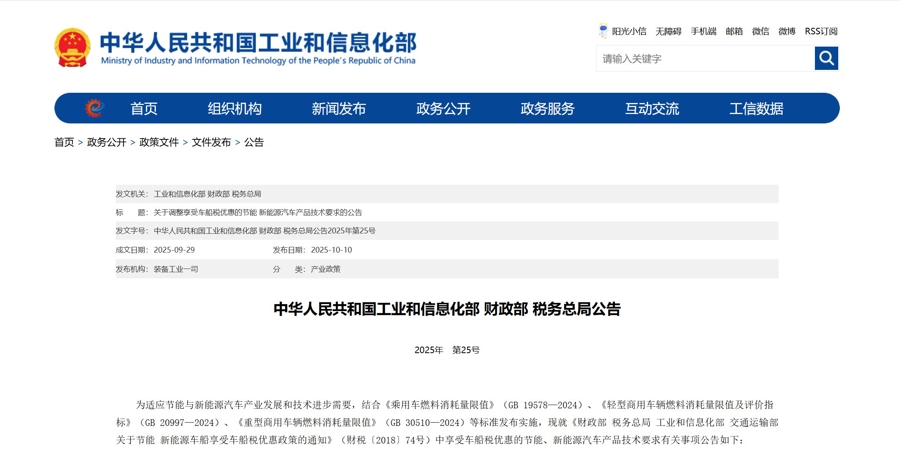Screen dimensions: 900x450
Task: Click the RSS订阅 subscription link
Action: (x=821, y=31)
